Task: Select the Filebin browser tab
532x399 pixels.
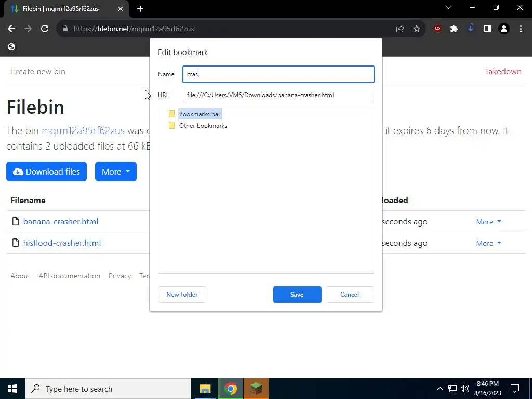Action: coord(66,9)
